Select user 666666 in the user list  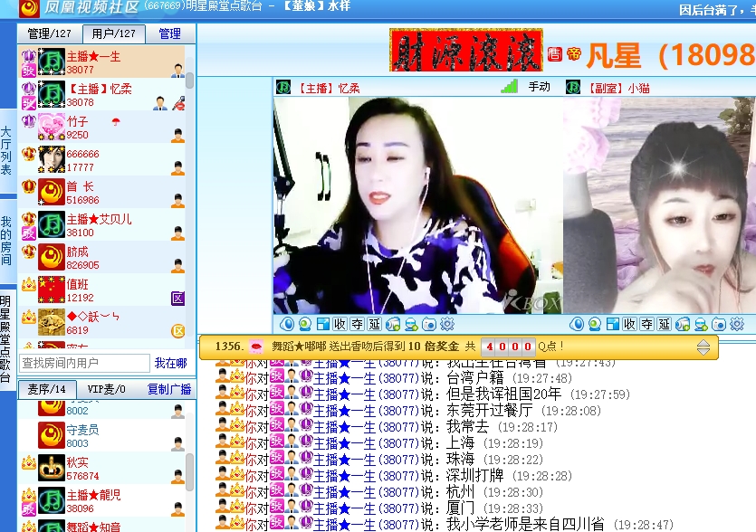[101, 160]
